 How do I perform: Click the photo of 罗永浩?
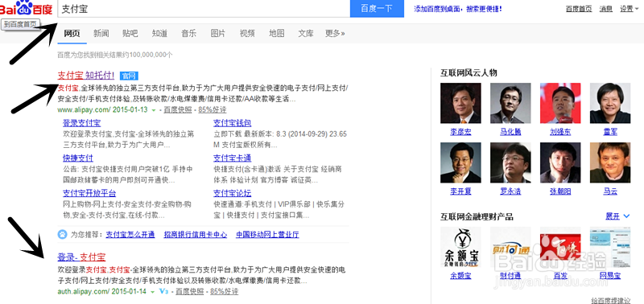510,162
